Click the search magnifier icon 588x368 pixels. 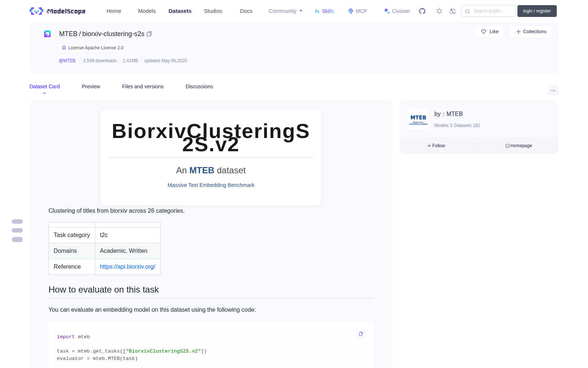coord(467,11)
